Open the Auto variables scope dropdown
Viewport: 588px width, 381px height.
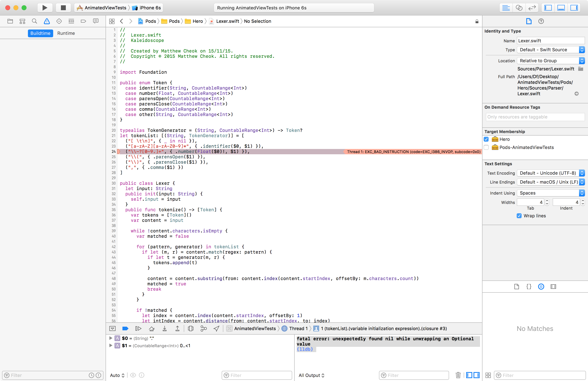pos(117,375)
